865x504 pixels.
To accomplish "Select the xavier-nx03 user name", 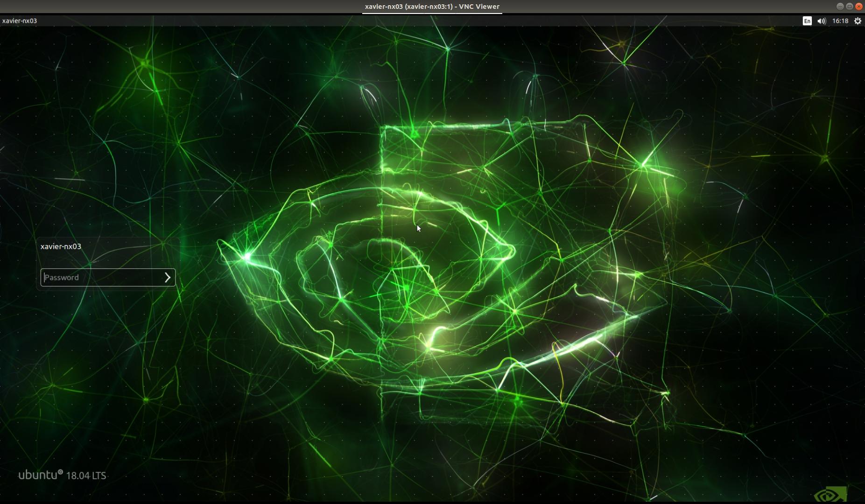I will coord(61,246).
